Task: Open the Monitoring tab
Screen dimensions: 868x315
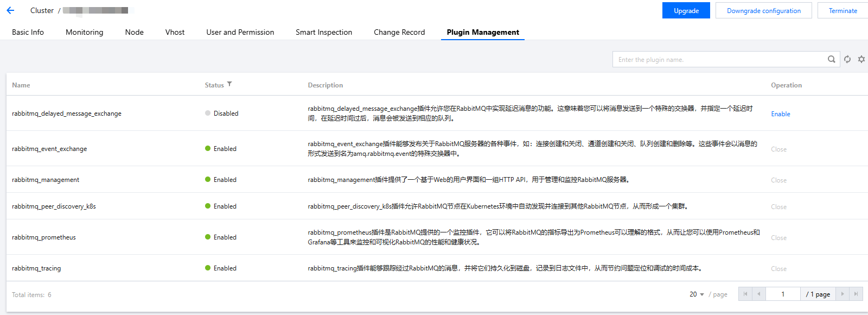Action: tap(84, 32)
